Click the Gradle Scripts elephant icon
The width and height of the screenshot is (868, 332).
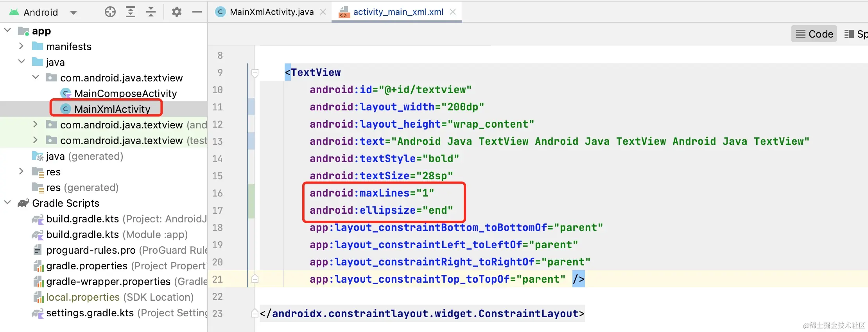pyautogui.click(x=23, y=203)
